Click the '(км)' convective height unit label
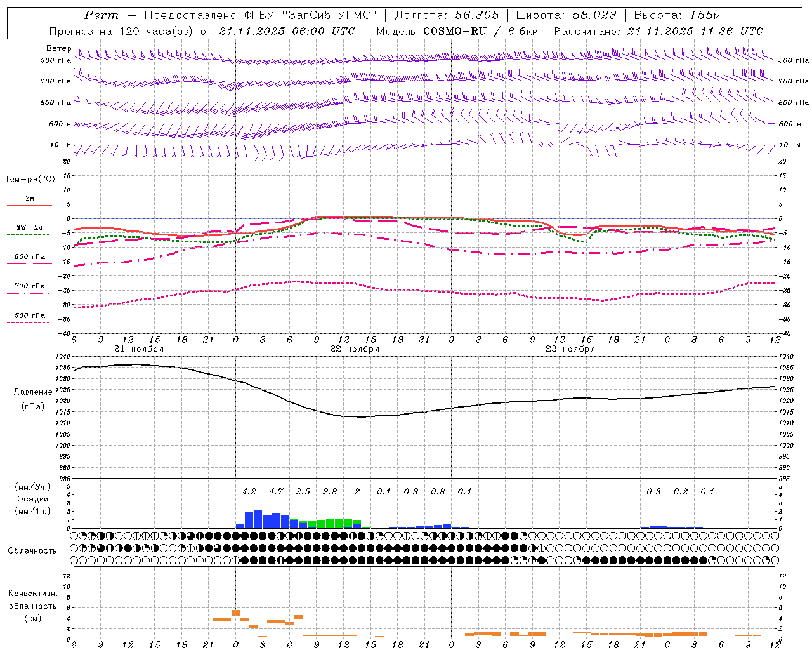This screenshot has height=650, width=812. (x=32, y=618)
